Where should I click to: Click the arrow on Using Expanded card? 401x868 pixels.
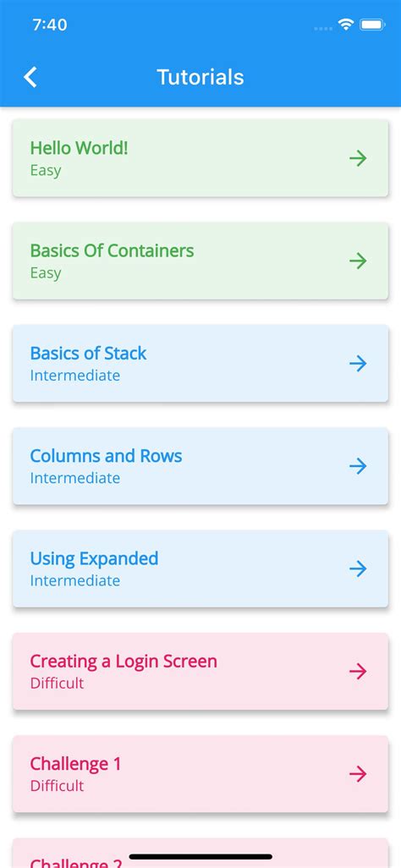pyautogui.click(x=359, y=569)
